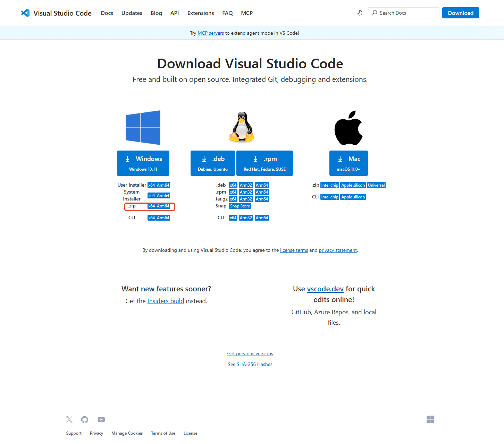Viewport: 504px width, 444px height.
Task: Open the Extensions menu item
Action: (x=200, y=13)
